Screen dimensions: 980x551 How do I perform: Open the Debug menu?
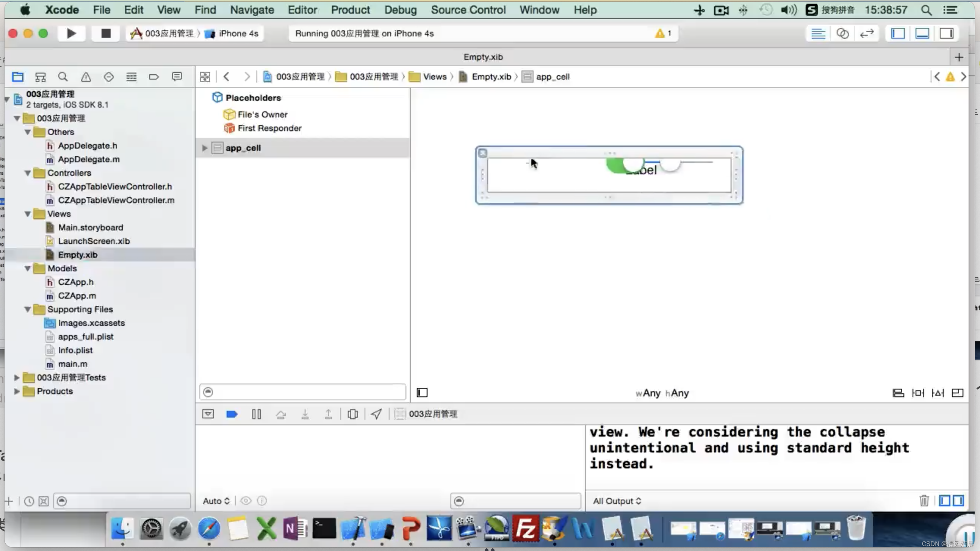(400, 10)
